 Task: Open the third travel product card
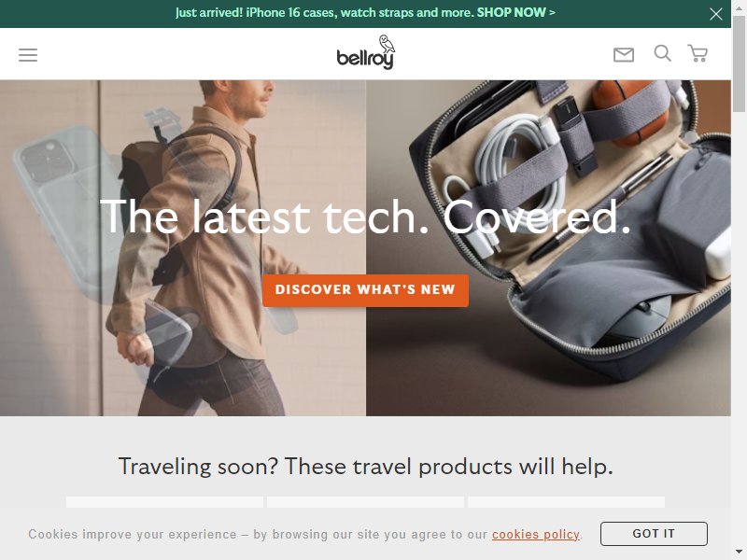566,502
